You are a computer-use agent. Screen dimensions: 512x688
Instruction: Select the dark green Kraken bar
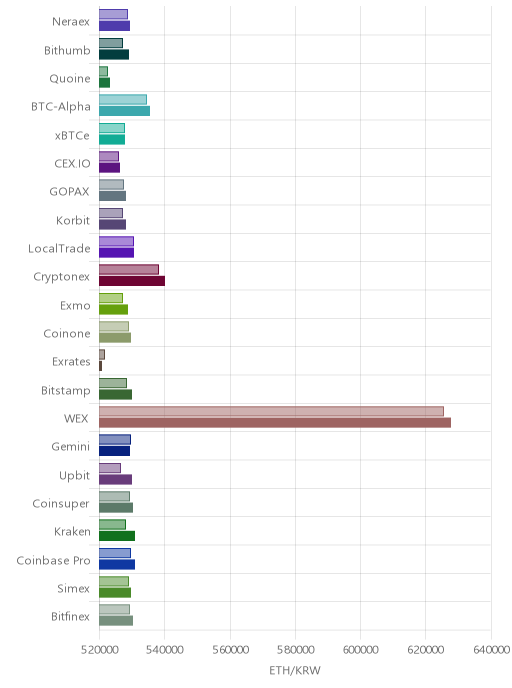[x=117, y=536]
